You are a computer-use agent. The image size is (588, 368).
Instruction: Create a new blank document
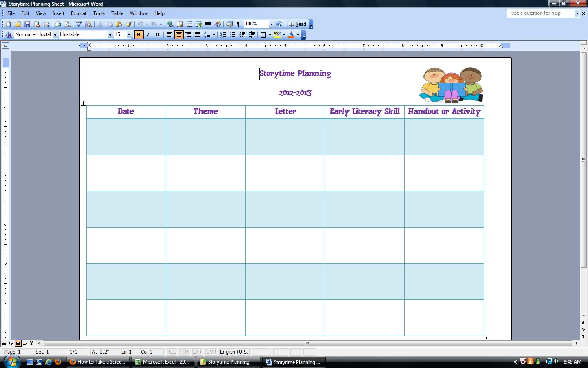7,24
